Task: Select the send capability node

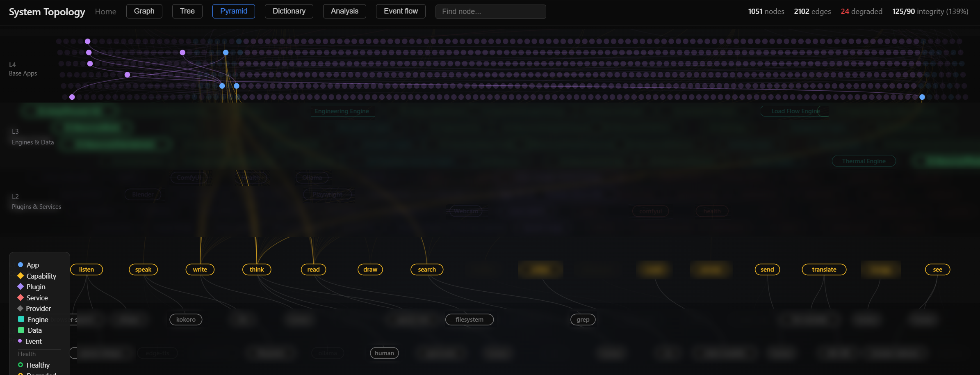Action: click(767, 270)
